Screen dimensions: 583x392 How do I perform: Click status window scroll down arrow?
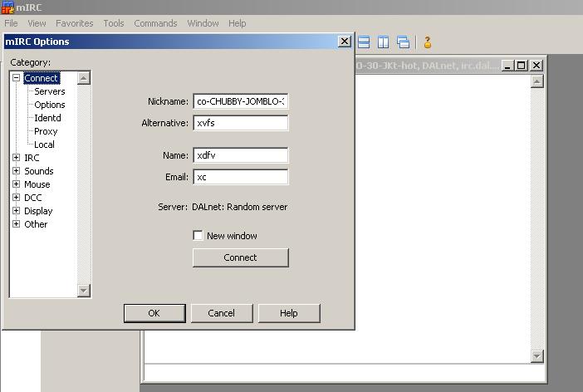tap(536, 356)
